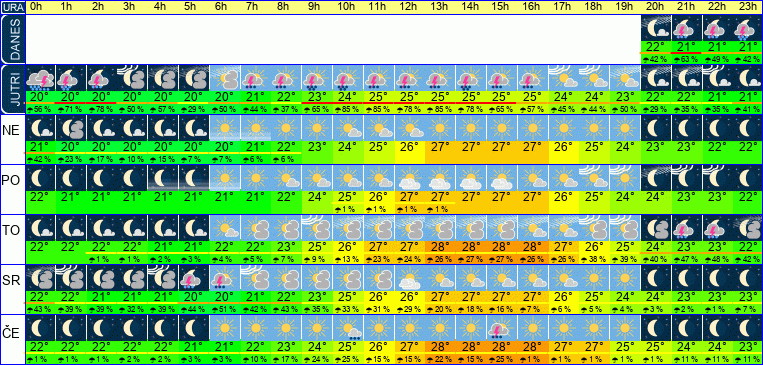Click the URA header cell
Image resolution: width=763 pixels, height=365 pixels.
point(12,7)
